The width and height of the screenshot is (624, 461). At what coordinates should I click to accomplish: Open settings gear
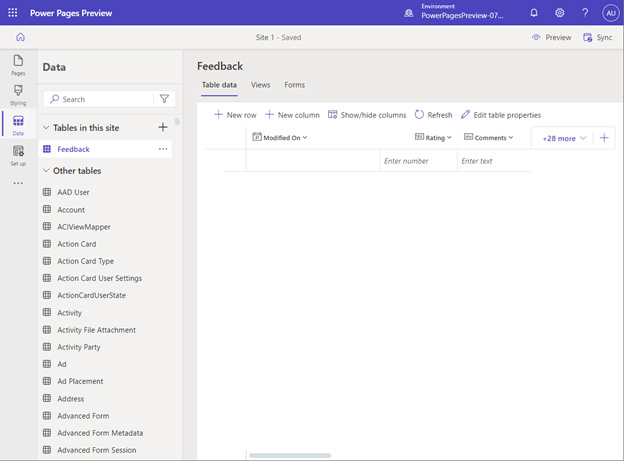tap(560, 13)
